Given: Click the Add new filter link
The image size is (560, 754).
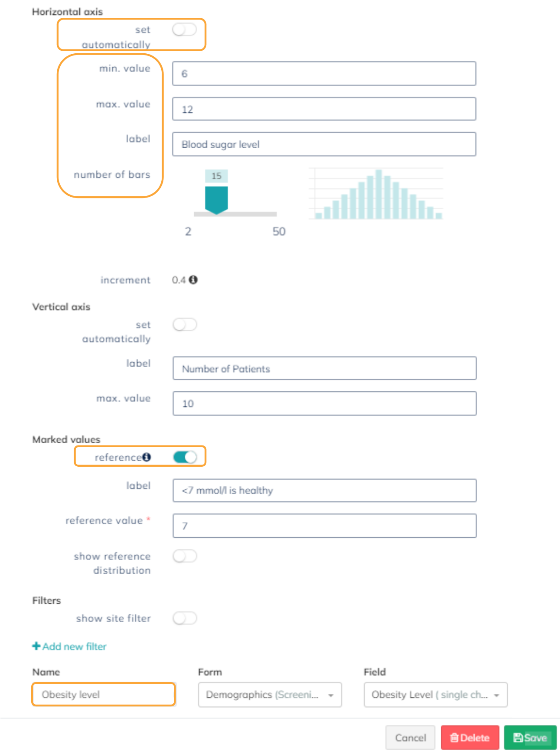Looking at the screenshot, I should pyautogui.click(x=74, y=647).
